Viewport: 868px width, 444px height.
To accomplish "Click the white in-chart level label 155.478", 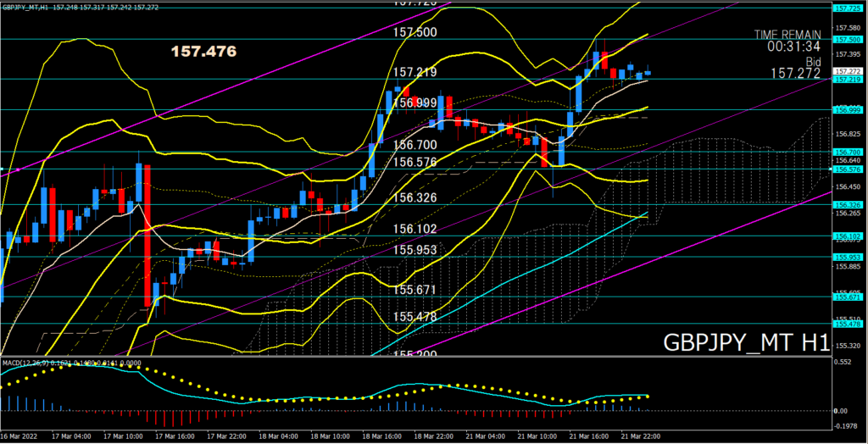I will pyautogui.click(x=415, y=317).
